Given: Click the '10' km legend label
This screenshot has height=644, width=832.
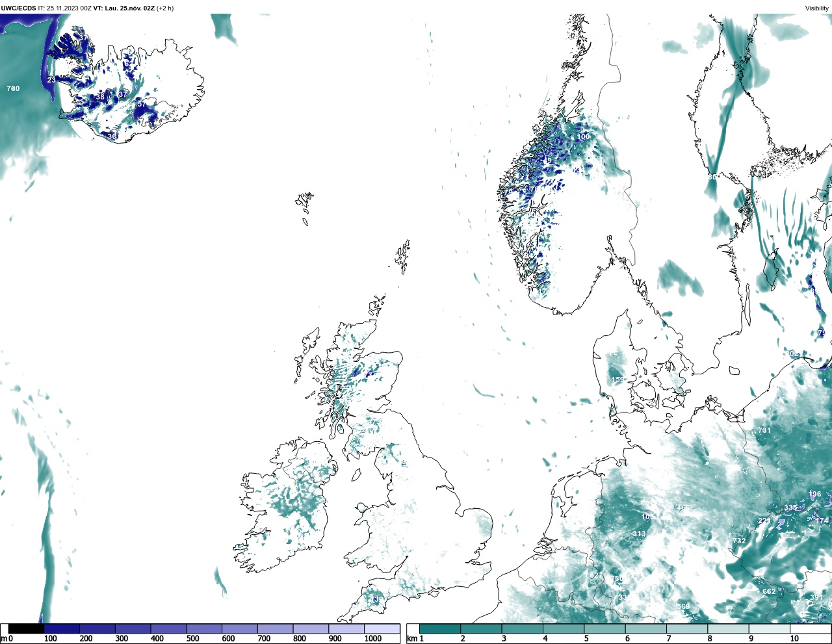Looking at the screenshot, I should tap(794, 639).
